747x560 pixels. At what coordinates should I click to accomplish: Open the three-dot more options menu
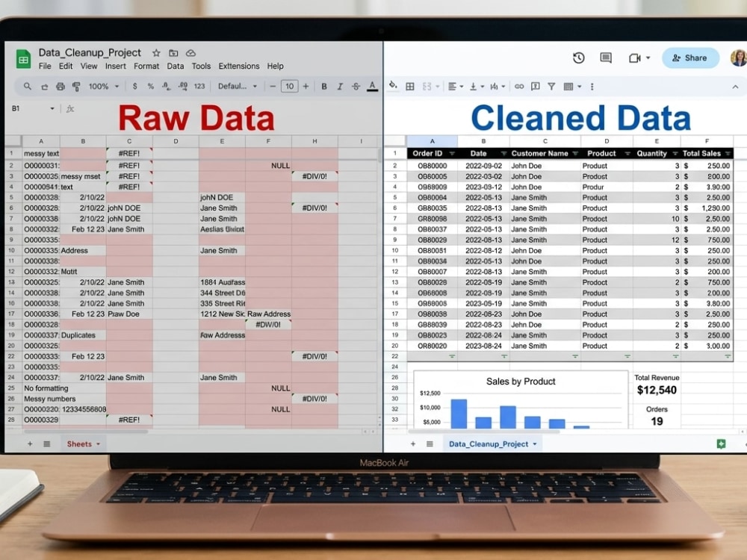point(592,87)
